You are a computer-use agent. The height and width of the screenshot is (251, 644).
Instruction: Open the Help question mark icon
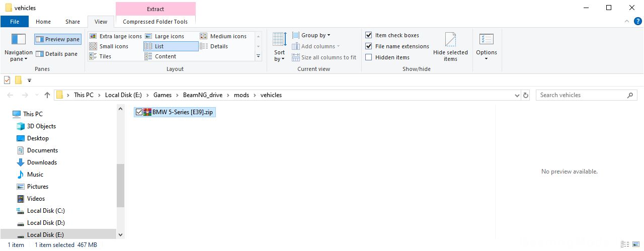637,22
